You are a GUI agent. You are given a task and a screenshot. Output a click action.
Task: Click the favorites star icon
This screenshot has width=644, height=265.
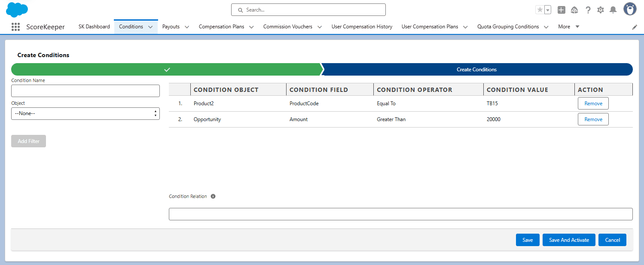[540, 9]
